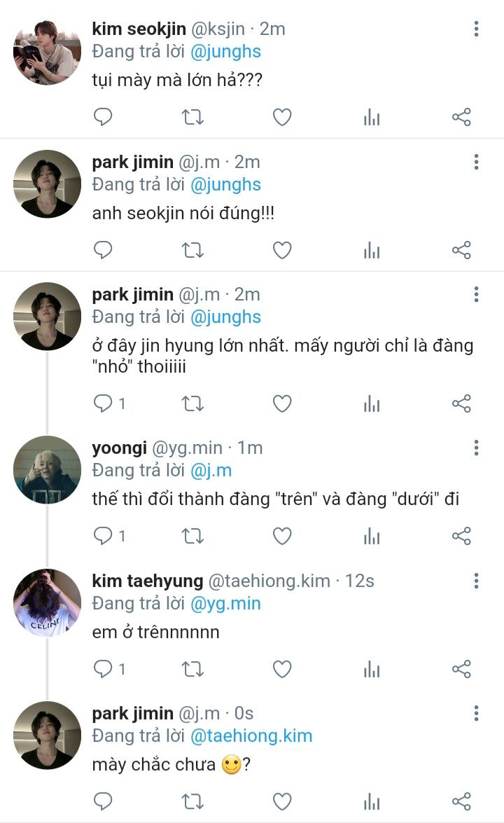This screenshot has width=504, height=823.
Task: Open kim seokjin's profile picture
Action: click(x=47, y=51)
